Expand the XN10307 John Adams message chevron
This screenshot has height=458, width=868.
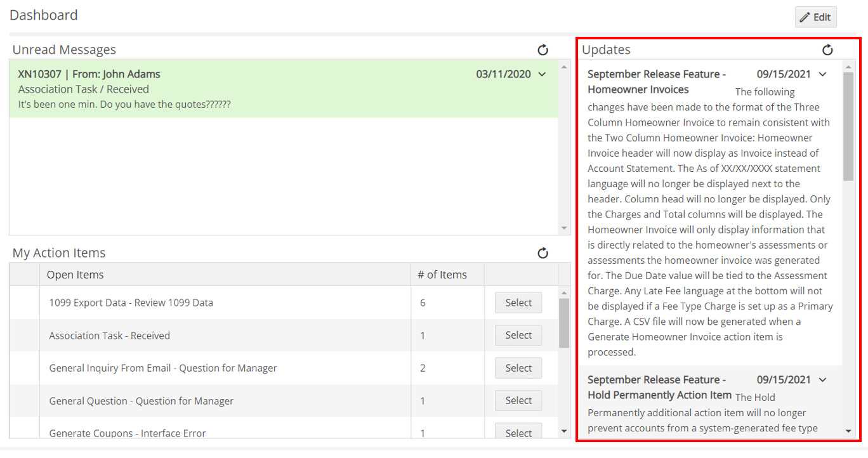[542, 74]
